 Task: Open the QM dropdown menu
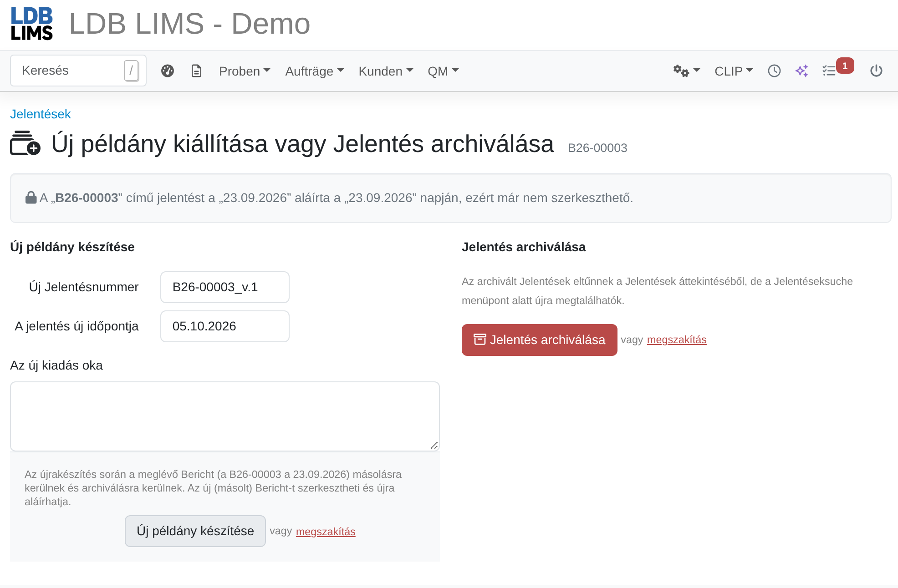443,71
